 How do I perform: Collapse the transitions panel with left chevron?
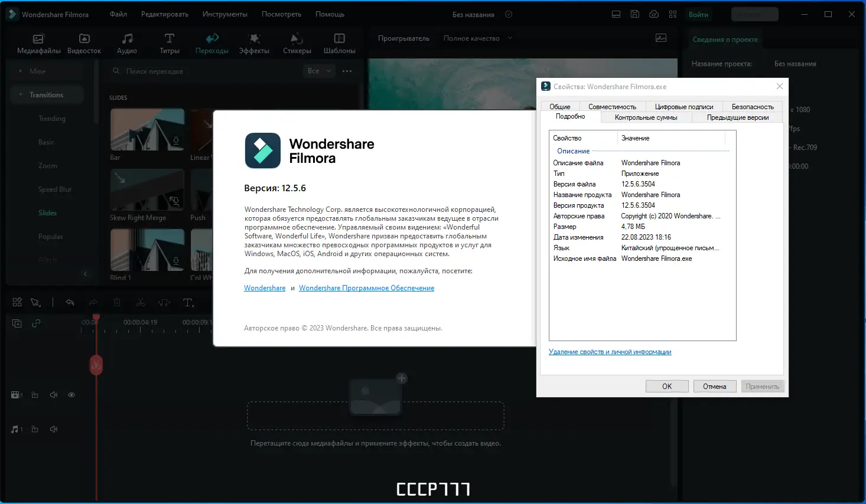click(86, 274)
